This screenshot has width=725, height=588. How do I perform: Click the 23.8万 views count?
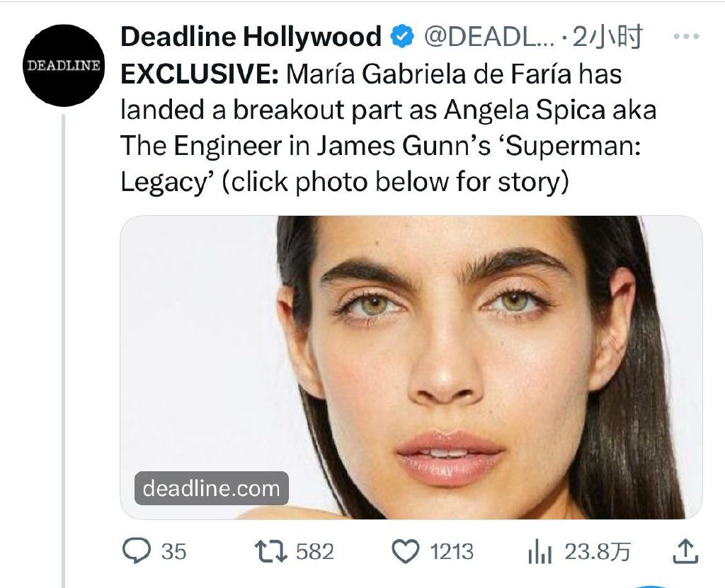coord(598,551)
